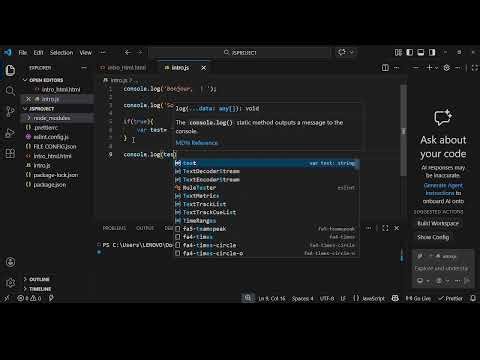Click Build Workspace suggested action
This screenshot has height=360, width=480.
438,223
